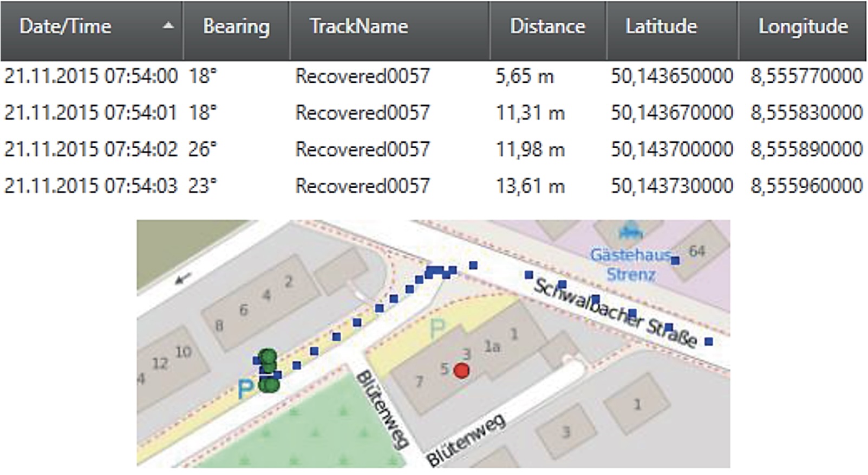
Task: Sort by the Distance column header
Action: [x=548, y=30]
